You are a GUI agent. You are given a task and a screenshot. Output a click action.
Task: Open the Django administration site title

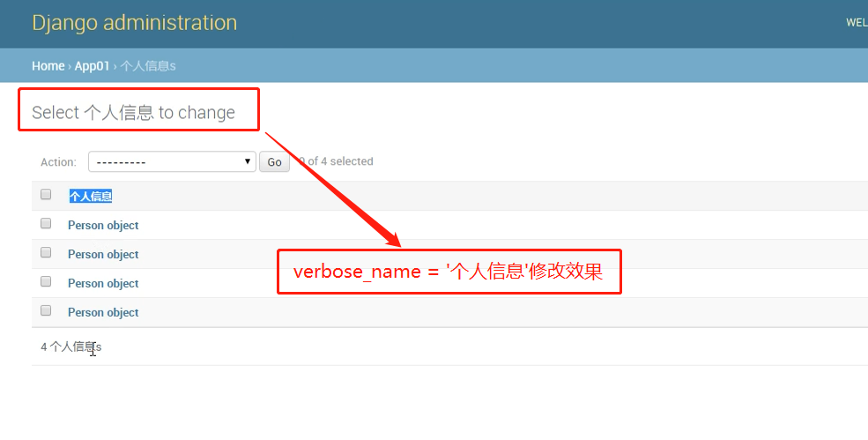[x=135, y=23]
